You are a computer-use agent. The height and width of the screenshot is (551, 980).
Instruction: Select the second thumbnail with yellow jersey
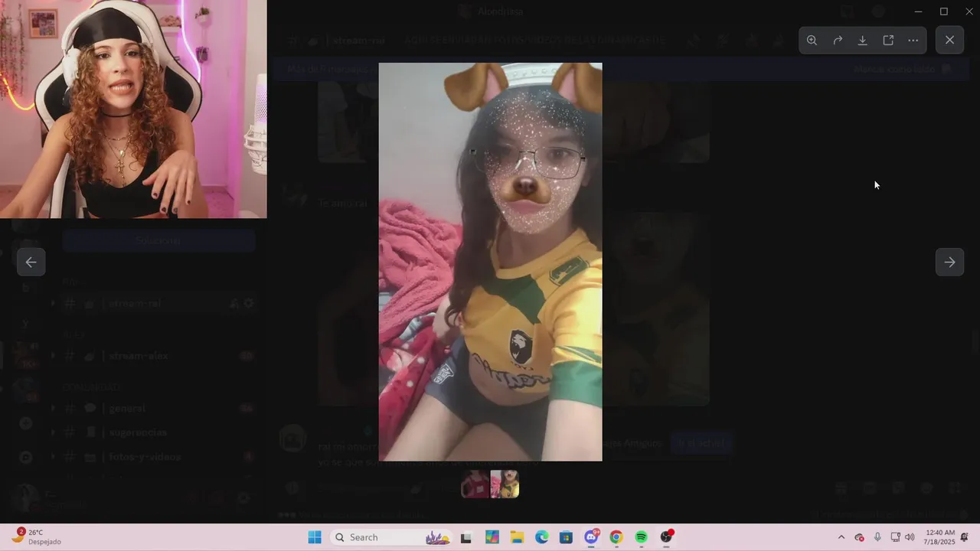(x=505, y=484)
